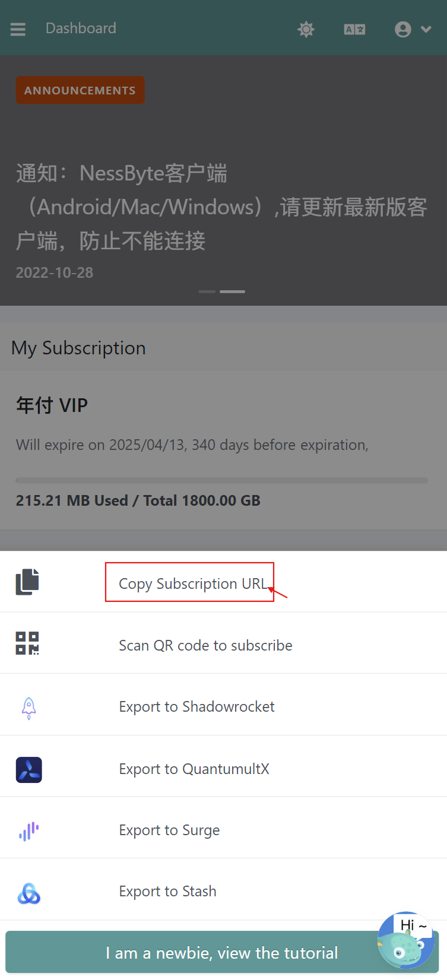Click the QR code icon
This screenshot has width=447, height=980.
pyautogui.click(x=27, y=643)
